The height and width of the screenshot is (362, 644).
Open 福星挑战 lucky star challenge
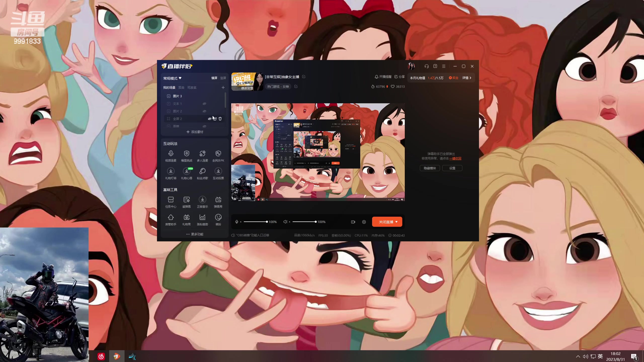pos(186,156)
